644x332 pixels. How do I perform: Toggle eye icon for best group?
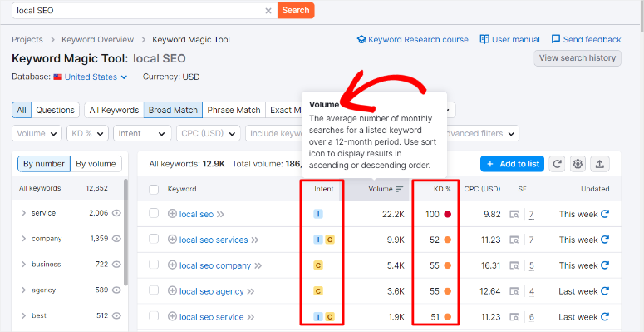[x=116, y=315]
